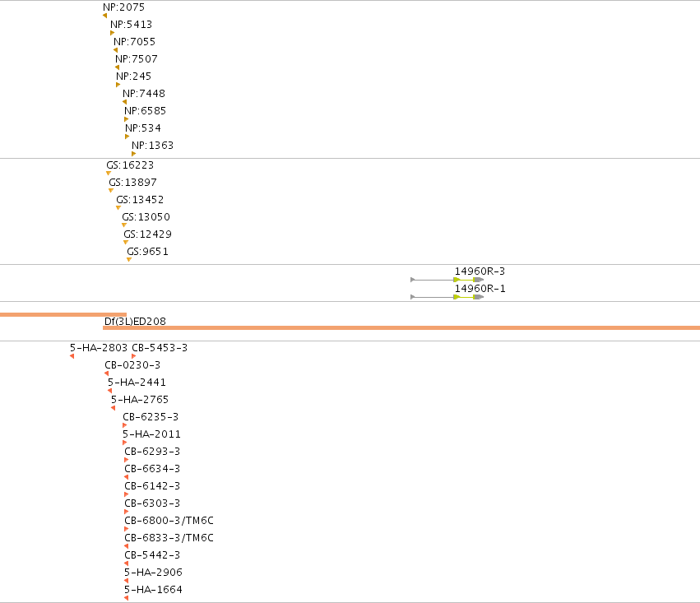
Task: Click the red arrow marker under 5-HA-2803
Action: click(x=72, y=356)
